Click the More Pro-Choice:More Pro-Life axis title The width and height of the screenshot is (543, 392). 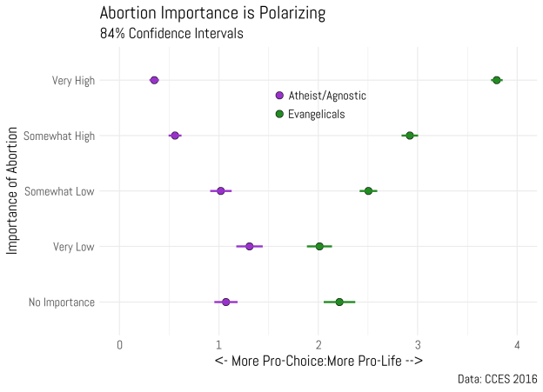tap(318, 361)
